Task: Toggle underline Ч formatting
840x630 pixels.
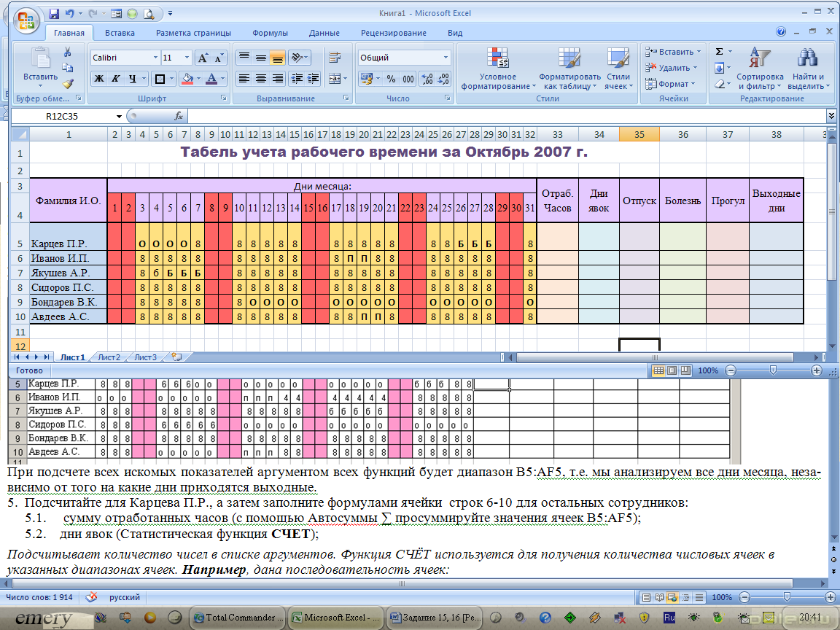Action: 132,79
